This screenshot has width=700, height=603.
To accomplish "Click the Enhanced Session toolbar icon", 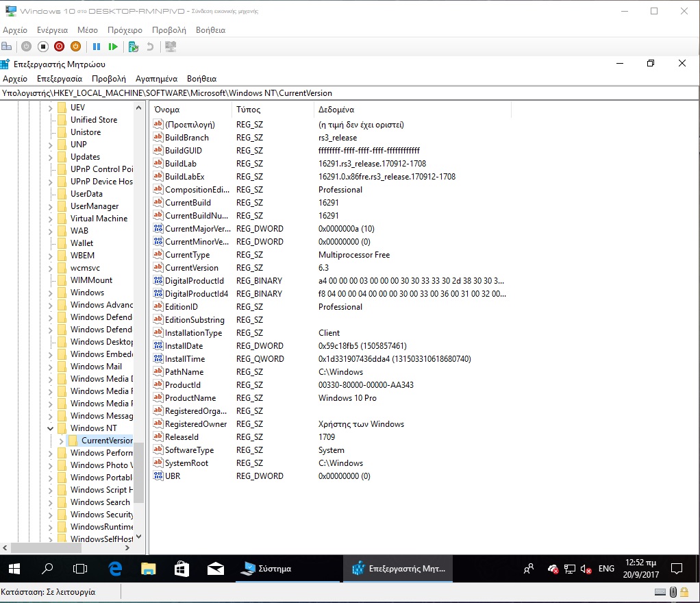I will click(x=171, y=47).
